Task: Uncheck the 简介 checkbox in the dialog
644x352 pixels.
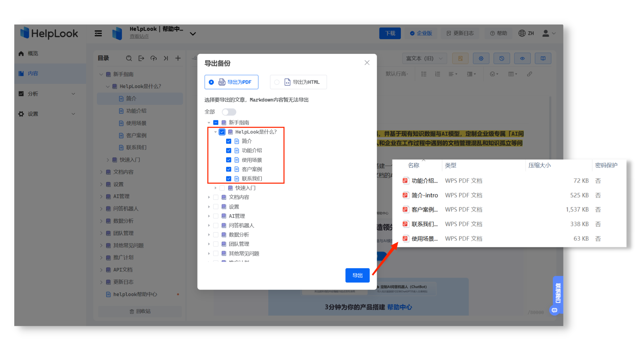Action: (x=228, y=141)
